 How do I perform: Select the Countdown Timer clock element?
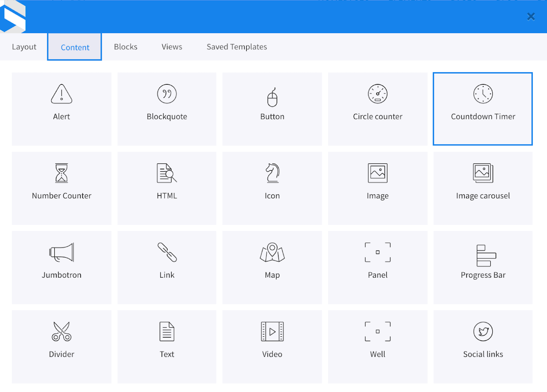(x=483, y=109)
